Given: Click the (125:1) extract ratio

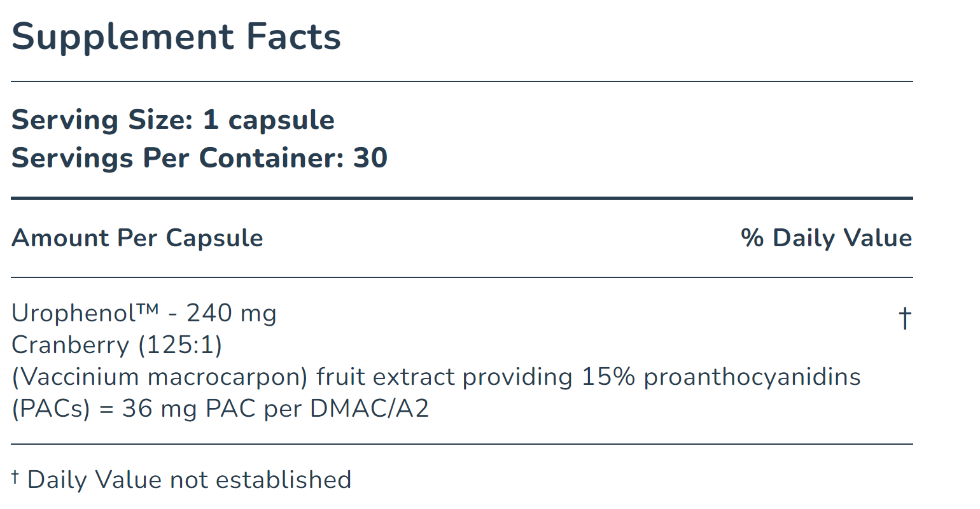Looking at the screenshot, I should [x=180, y=345].
